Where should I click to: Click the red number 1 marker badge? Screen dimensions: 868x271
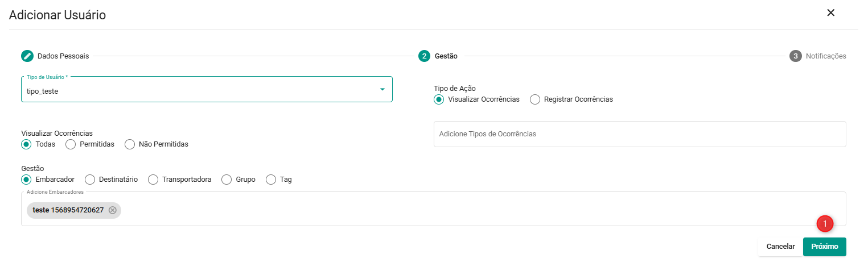click(x=825, y=224)
